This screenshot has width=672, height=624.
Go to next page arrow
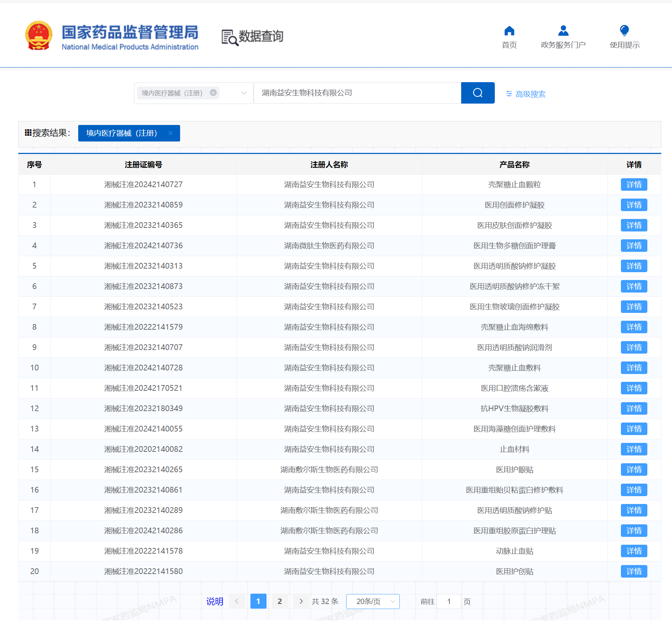point(301,601)
